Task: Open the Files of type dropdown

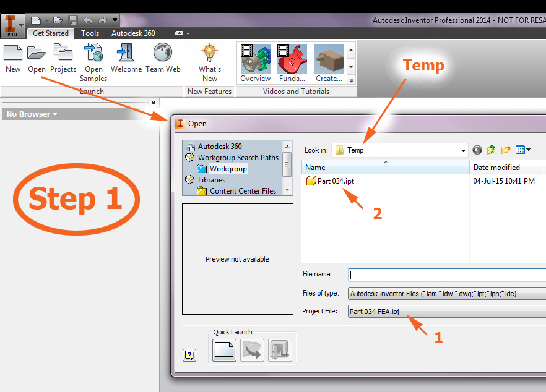Action: pos(447,294)
